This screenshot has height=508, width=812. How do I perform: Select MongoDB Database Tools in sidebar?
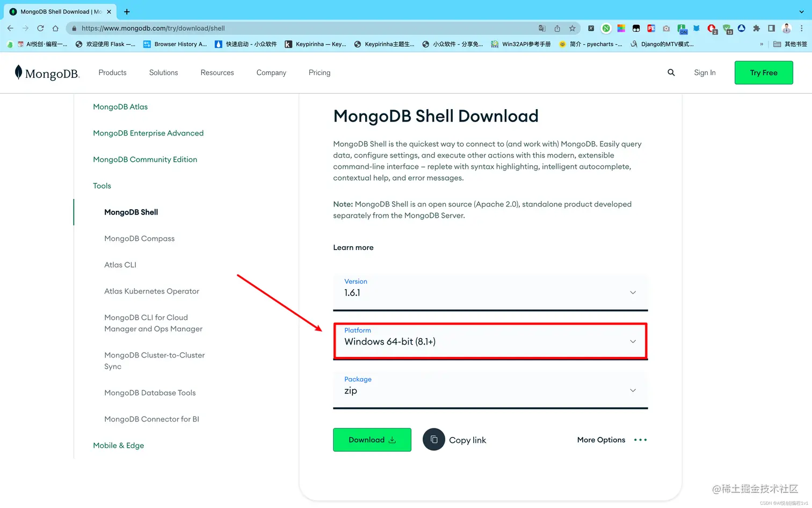coord(150,392)
